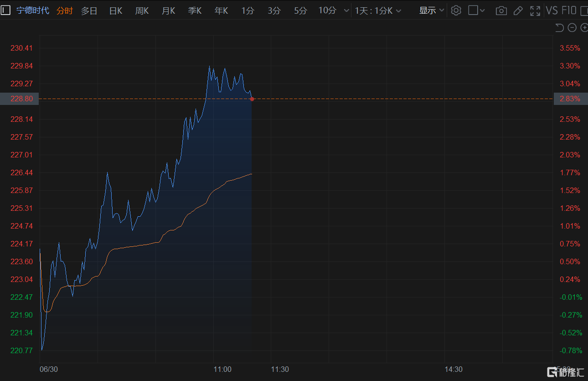
Task: Switch to 年K yearly candlestick tab
Action: 221,10
